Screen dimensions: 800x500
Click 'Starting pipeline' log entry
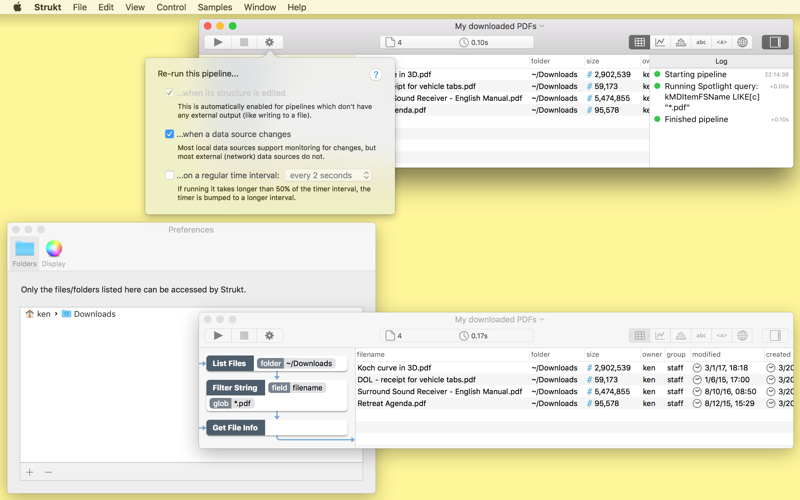[721, 74]
